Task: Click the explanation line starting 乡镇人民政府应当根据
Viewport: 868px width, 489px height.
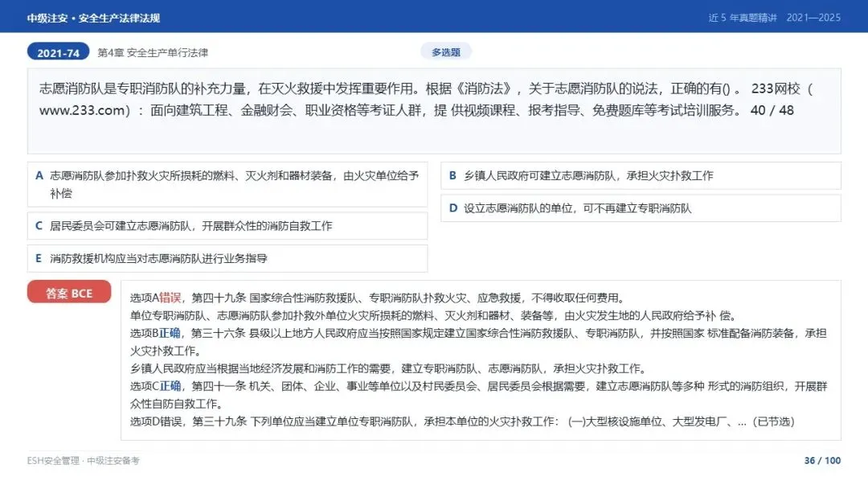Action: pyautogui.click(x=388, y=369)
